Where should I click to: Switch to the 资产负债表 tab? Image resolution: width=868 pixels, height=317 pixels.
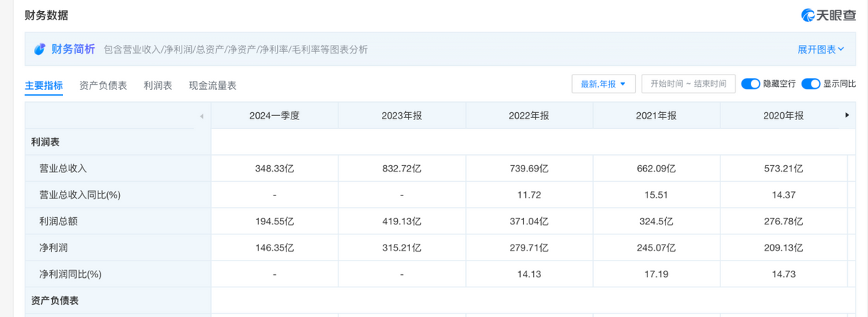[x=103, y=85]
